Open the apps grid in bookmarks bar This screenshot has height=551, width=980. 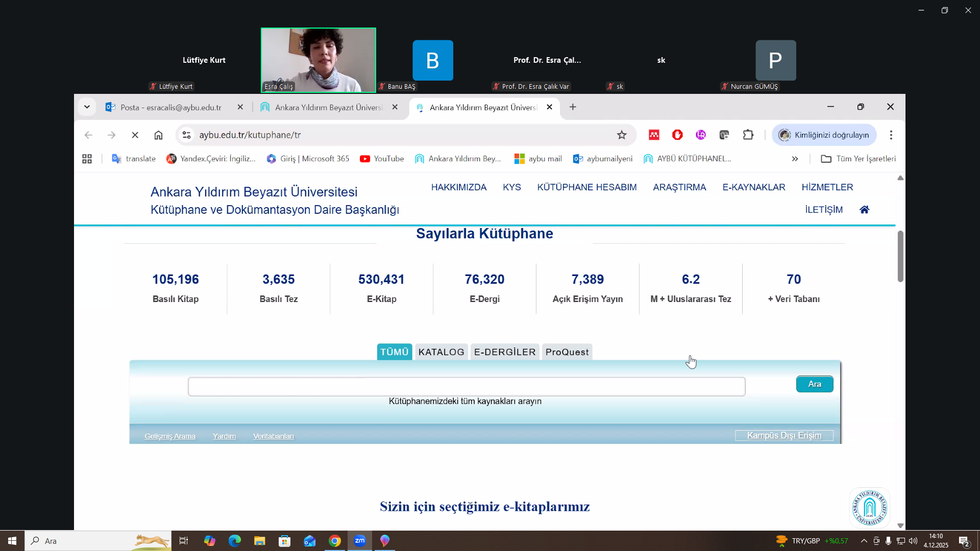87,159
